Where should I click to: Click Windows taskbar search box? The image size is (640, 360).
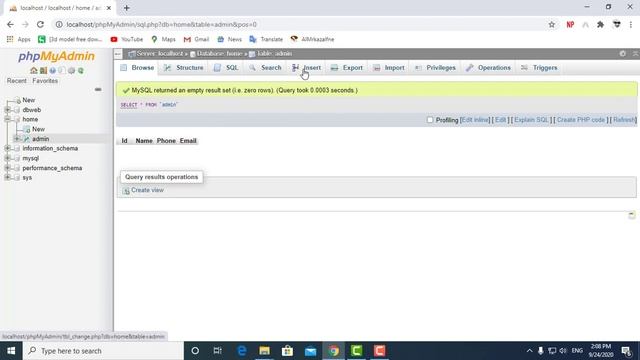[x=103, y=351]
